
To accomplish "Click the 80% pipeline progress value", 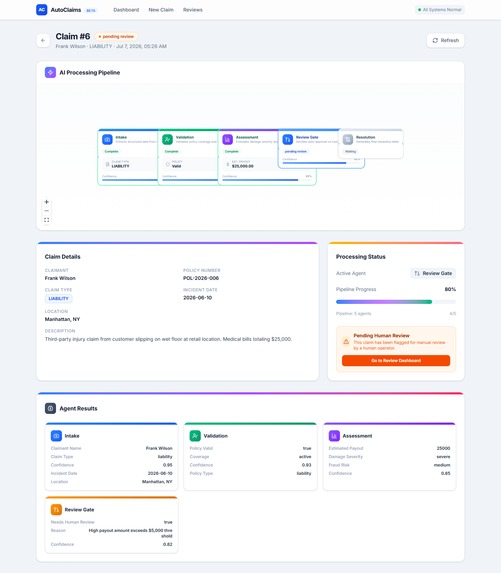I will pos(450,289).
